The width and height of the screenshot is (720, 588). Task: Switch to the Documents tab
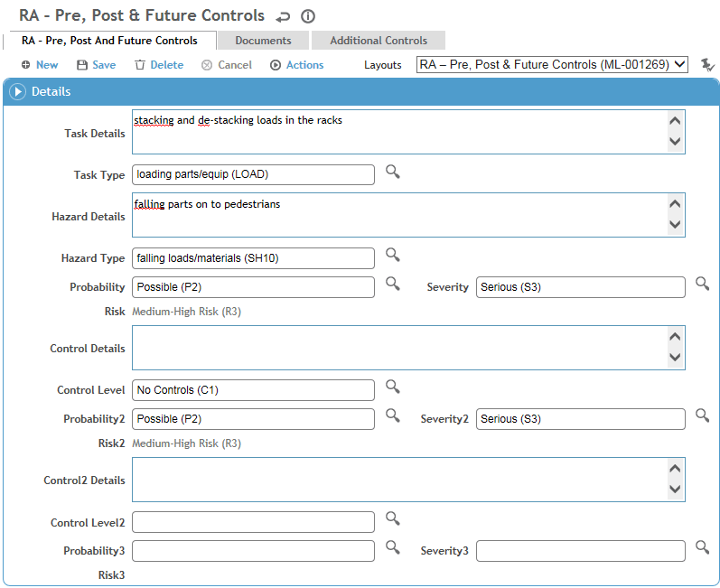(263, 41)
